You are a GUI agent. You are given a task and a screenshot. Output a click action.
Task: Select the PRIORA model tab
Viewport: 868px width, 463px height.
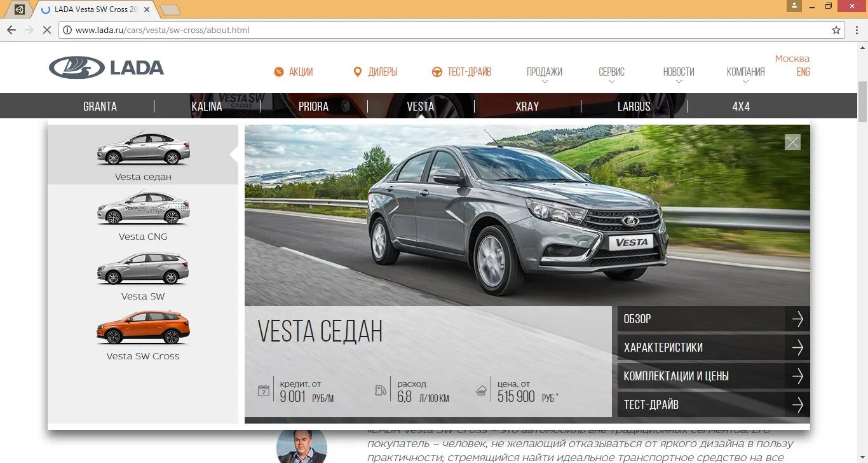(314, 106)
